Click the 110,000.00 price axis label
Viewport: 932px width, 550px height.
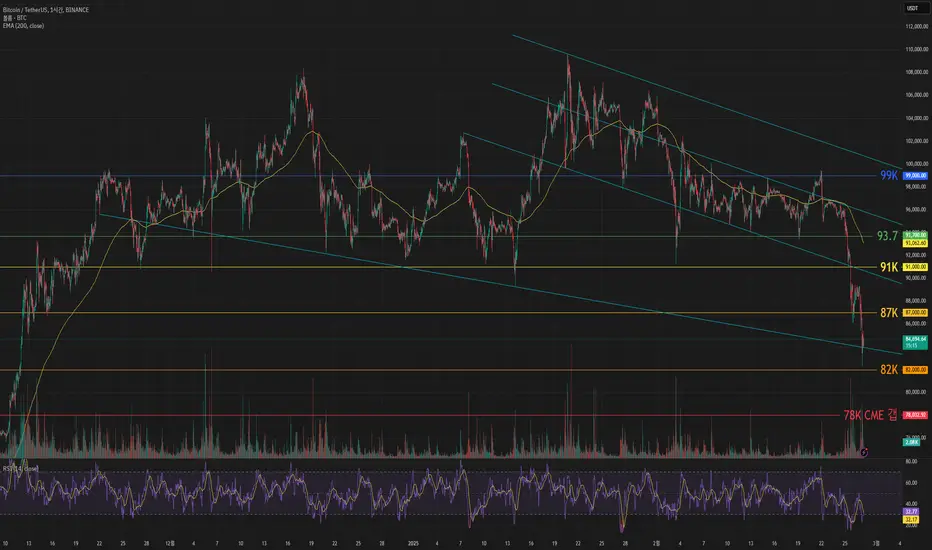[916, 49]
